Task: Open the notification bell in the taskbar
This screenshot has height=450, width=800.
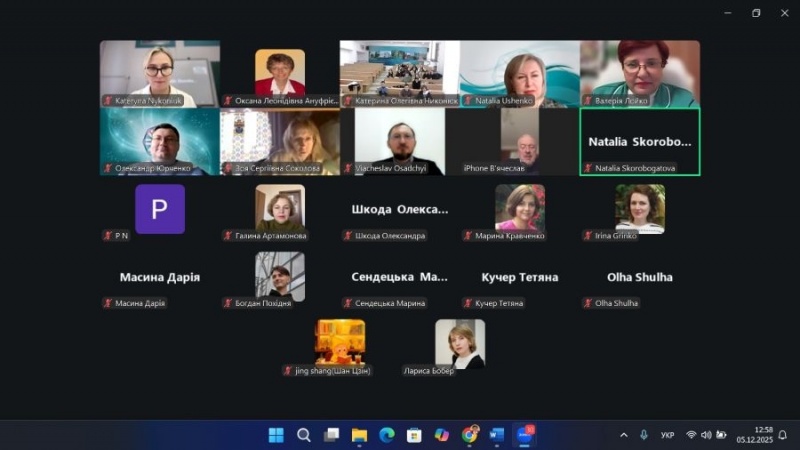Action: pyautogui.click(x=783, y=435)
